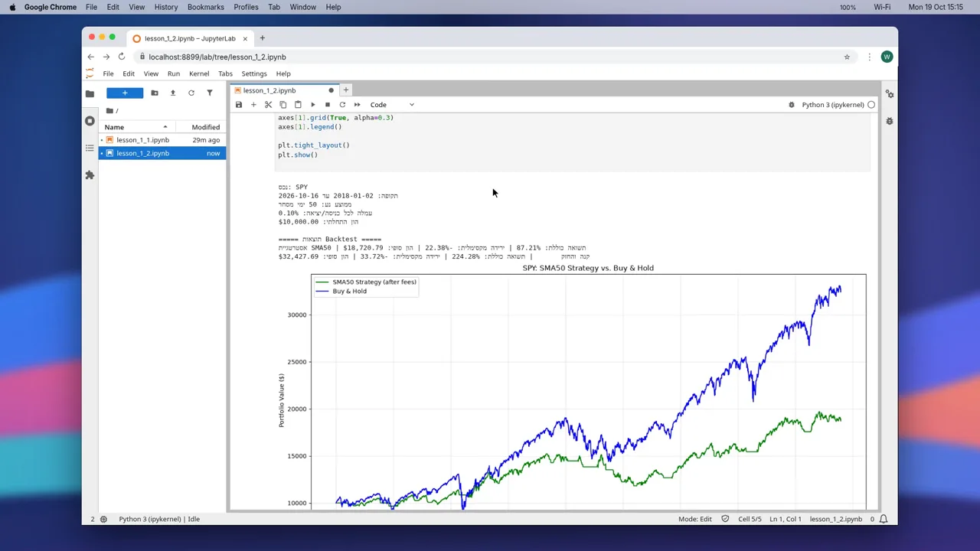Create a new folder in file browser

point(155,93)
